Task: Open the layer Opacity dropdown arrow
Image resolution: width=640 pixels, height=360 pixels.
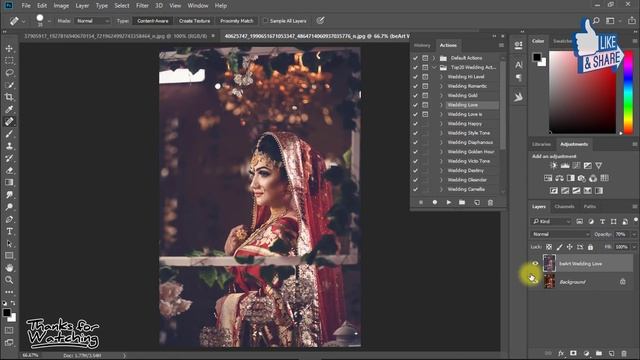Action: pyautogui.click(x=634, y=234)
